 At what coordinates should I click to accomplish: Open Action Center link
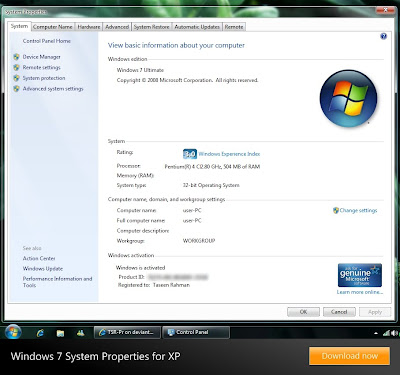(x=39, y=258)
